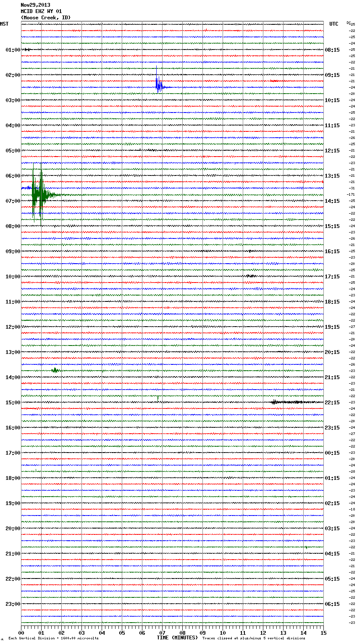Click minute '07' tick label on bottom axis
This screenshot has width=357, height=644.
[x=162, y=633]
